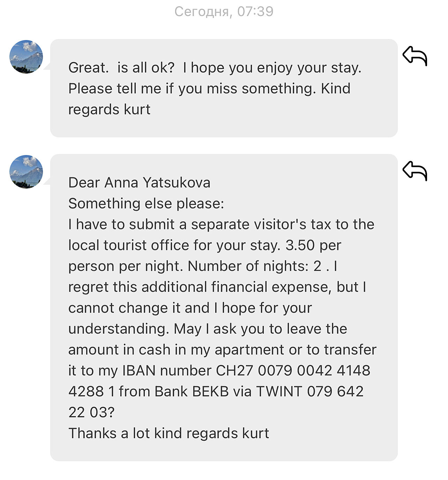
Task: Open Kurt's avatar next to the first message
Action: 26,57
